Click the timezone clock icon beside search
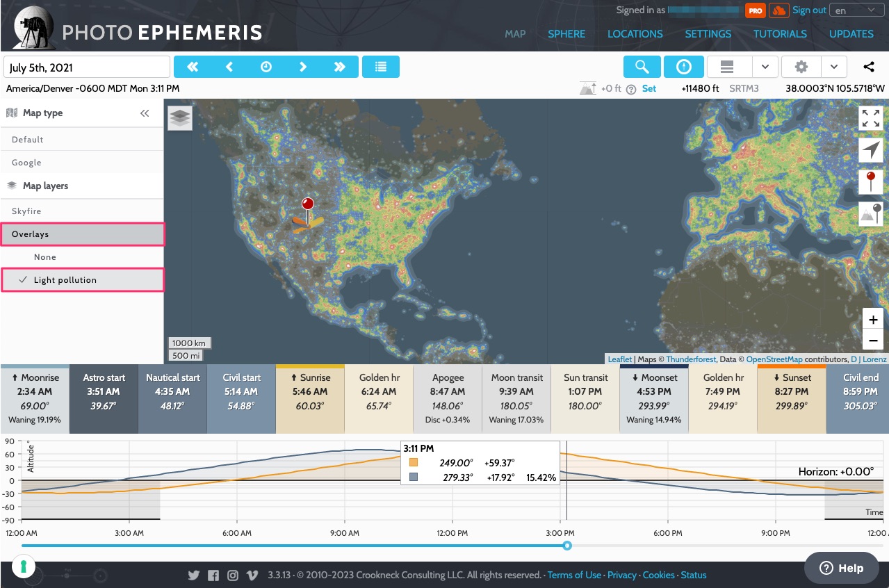The height and width of the screenshot is (588, 889). tap(683, 66)
